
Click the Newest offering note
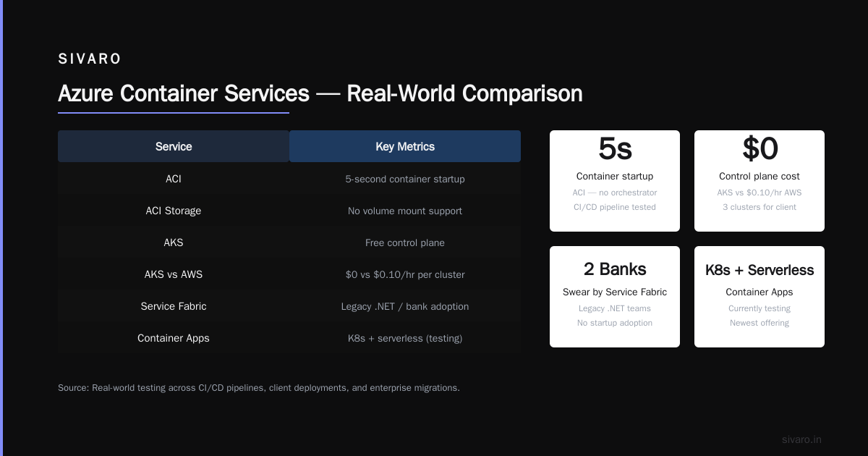pyautogui.click(x=759, y=323)
